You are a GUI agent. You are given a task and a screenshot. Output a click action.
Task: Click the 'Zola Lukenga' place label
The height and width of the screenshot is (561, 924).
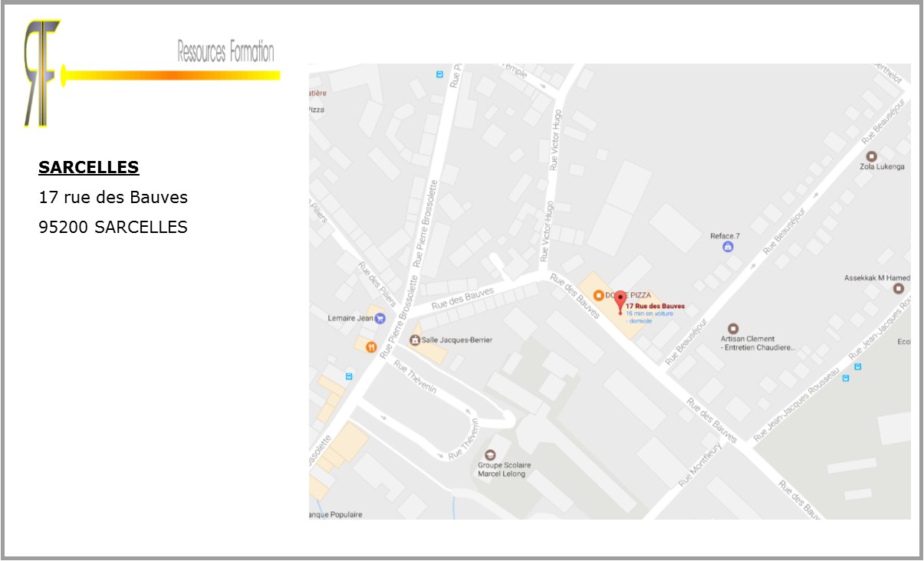tap(882, 166)
